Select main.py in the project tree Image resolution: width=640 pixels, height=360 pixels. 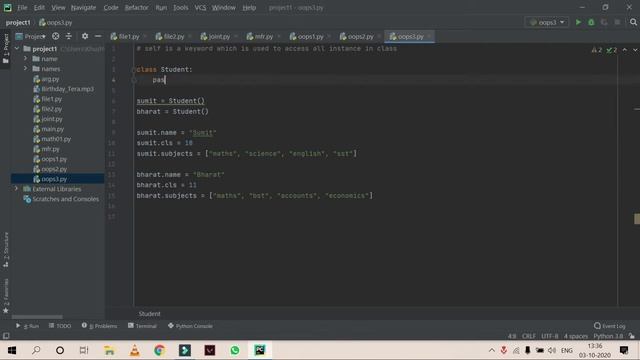click(x=52, y=129)
